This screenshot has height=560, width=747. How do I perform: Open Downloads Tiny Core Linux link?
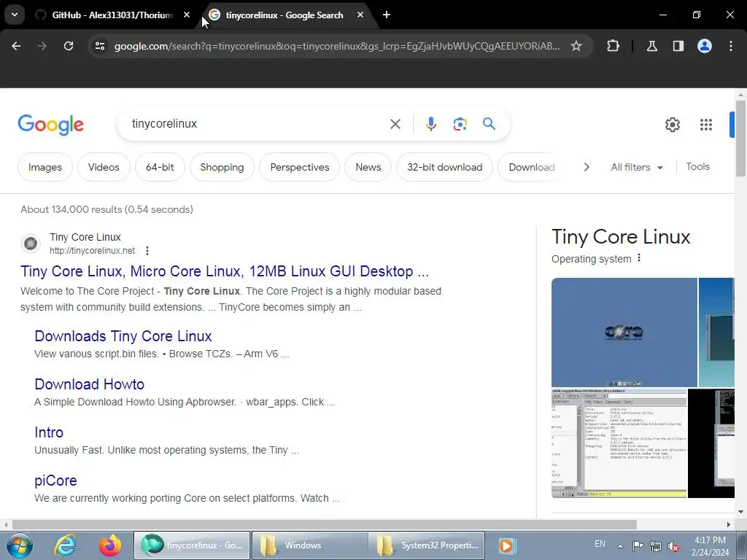click(123, 336)
